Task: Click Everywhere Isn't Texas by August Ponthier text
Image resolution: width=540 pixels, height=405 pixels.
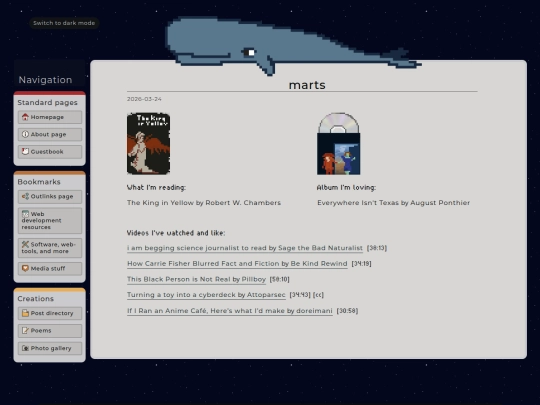Action: (394, 202)
